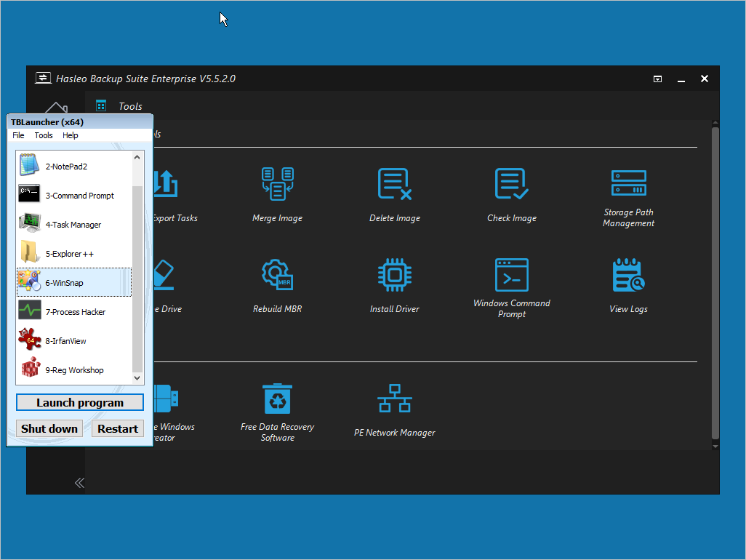Open the Delete Image tool
The height and width of the screenshot is (560, 746).
point(394,195)
